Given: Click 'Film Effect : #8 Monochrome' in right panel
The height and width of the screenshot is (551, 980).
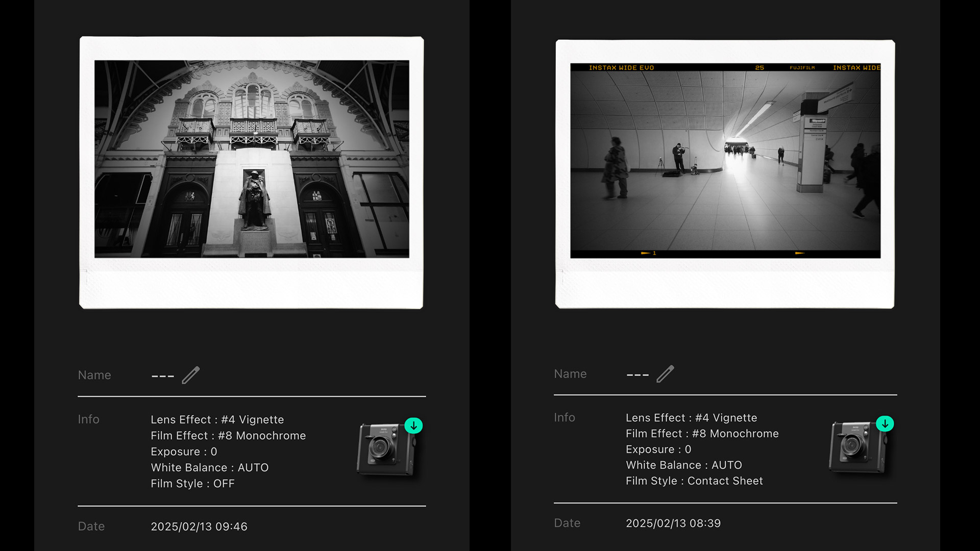Looking at the screenshot, I should click(702, 434).
